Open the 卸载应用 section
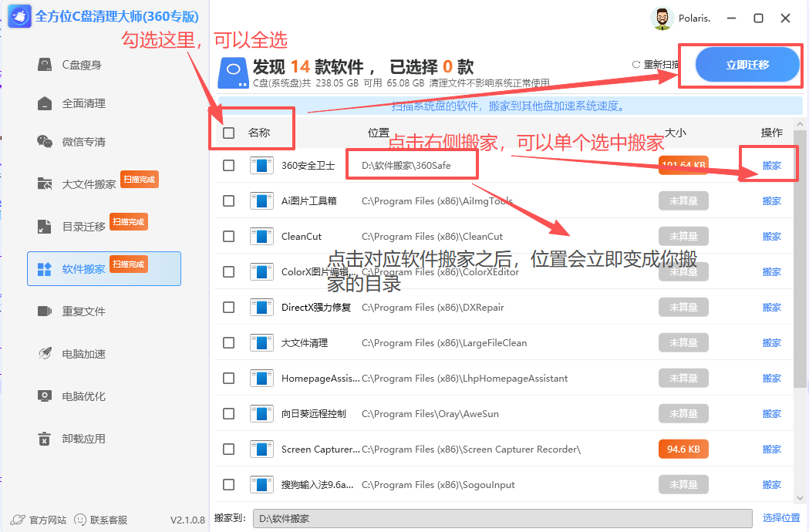Image resolution: width=809 pixels, height=532 pixels. click(x=85, y=438)
